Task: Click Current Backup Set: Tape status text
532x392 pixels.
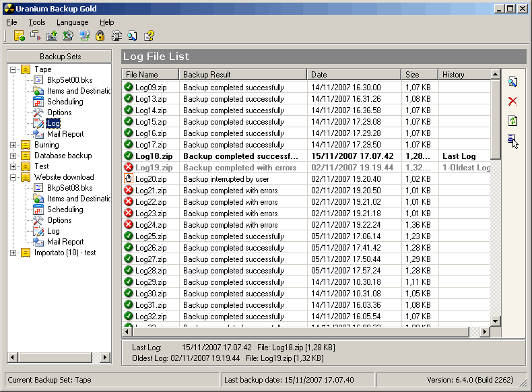Action: coord(50,380)
